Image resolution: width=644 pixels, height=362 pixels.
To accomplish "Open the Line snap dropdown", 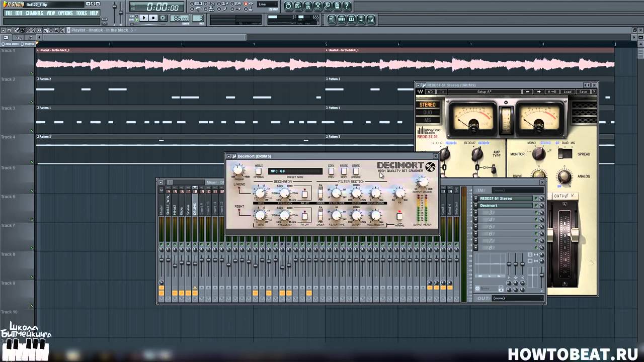I will pyautogui.click(x=269, y=5).
